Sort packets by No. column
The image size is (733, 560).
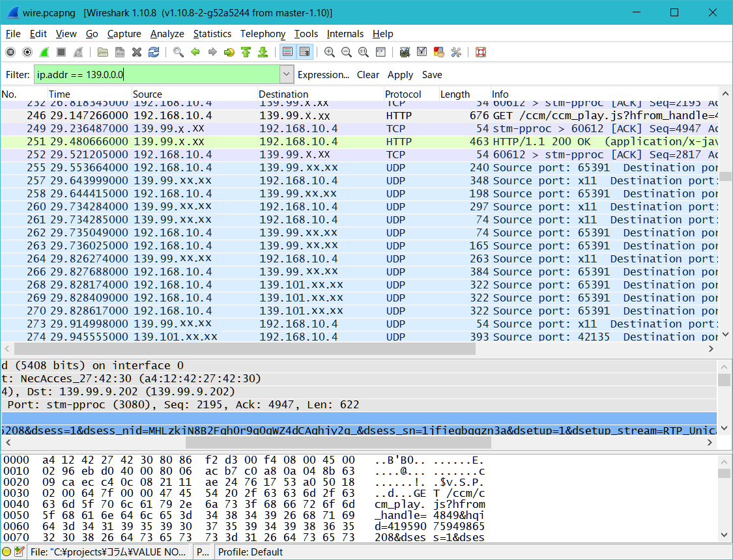coord(24,94)
